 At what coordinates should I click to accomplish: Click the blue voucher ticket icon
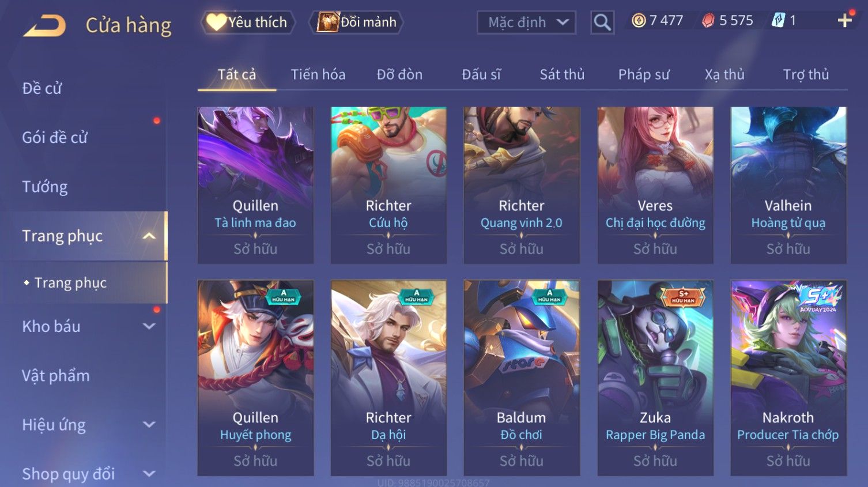pos(778,21)
